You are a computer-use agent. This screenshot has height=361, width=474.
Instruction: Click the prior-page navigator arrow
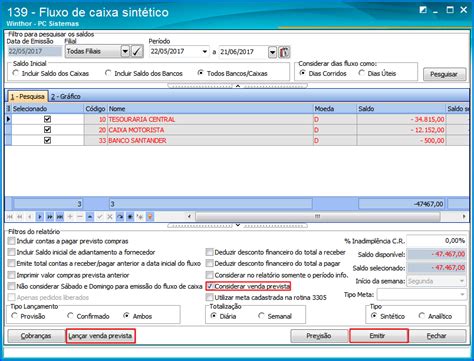coord(20,217)
